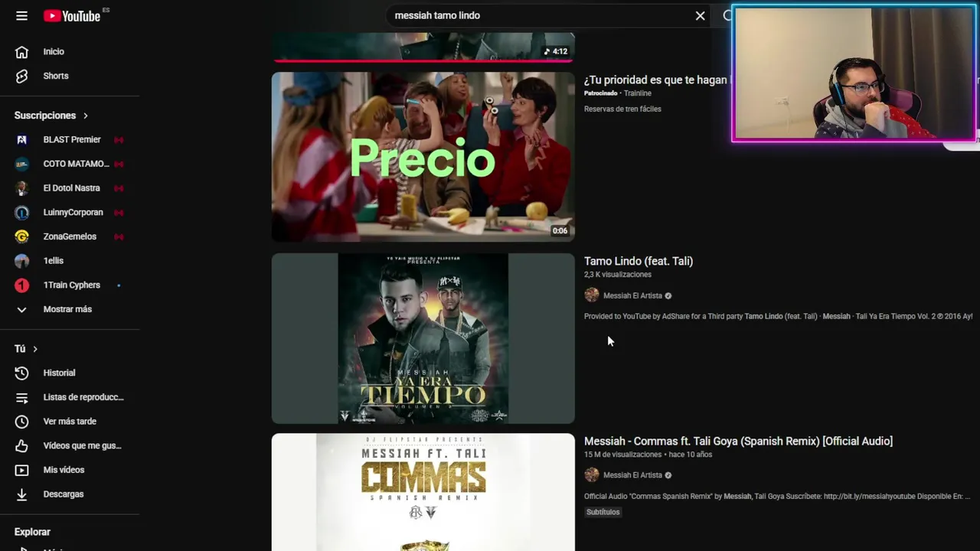Open the Precio ad thumbnail
This screenshot has height=551, width=980.
coord(423,157)
